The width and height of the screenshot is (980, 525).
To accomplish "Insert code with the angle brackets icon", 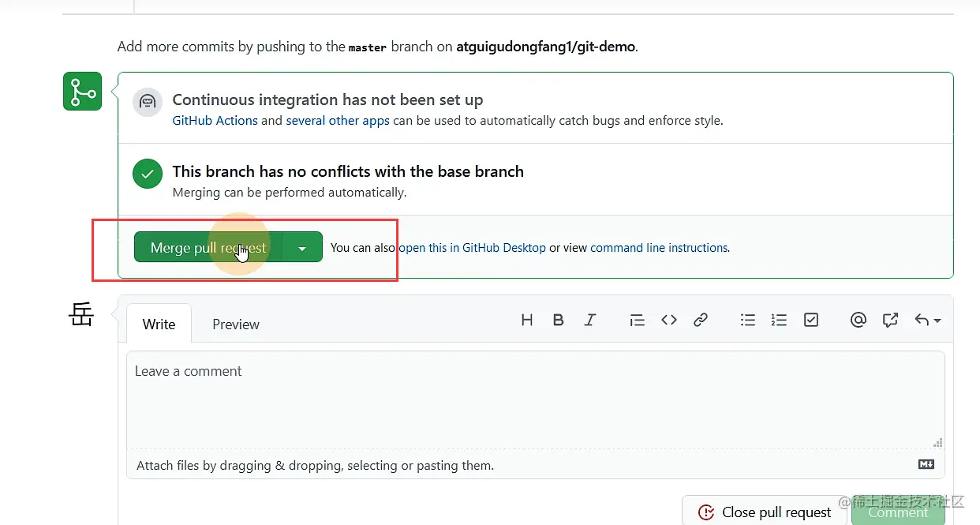I will click(x=669, y=320).
